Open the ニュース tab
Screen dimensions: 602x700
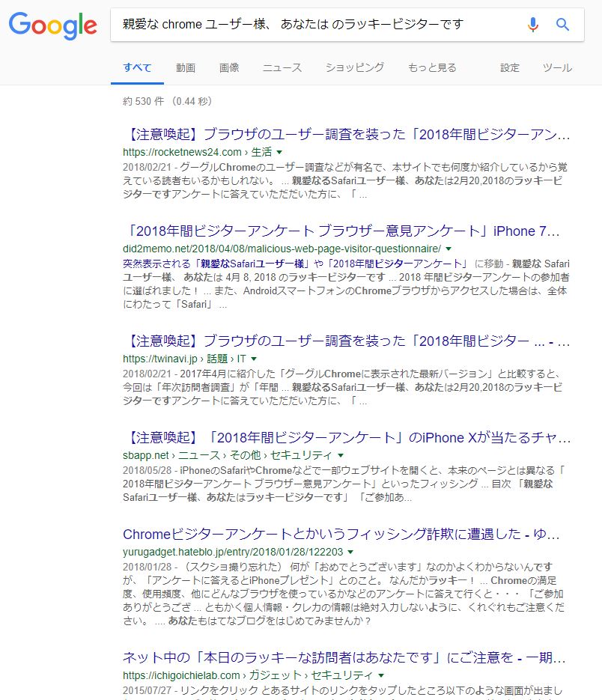282,68
